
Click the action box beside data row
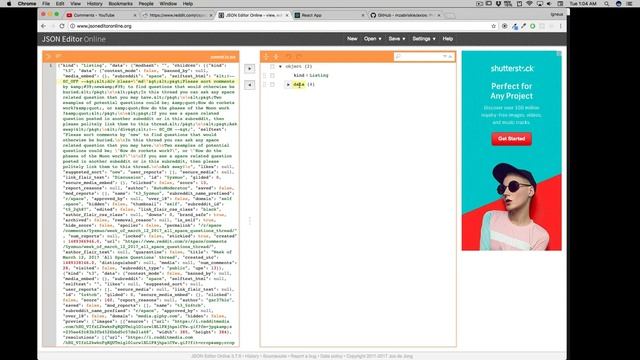pos(272,84)
